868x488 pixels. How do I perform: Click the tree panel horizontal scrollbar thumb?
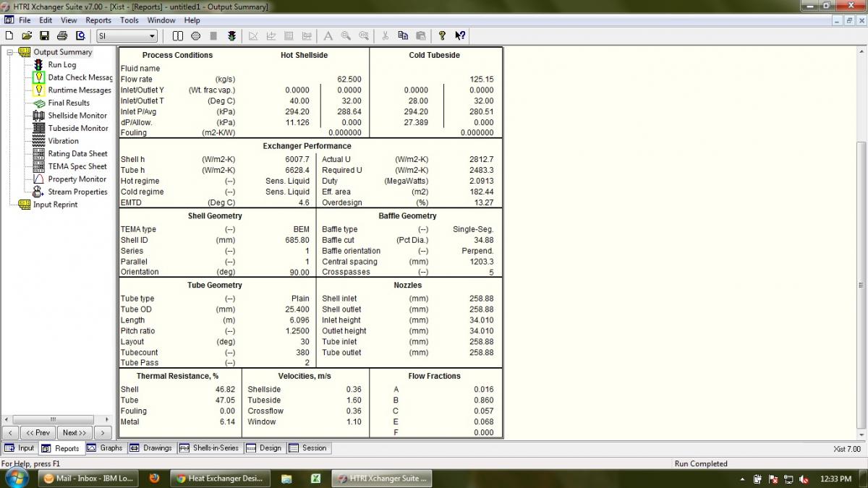(53, 419)
